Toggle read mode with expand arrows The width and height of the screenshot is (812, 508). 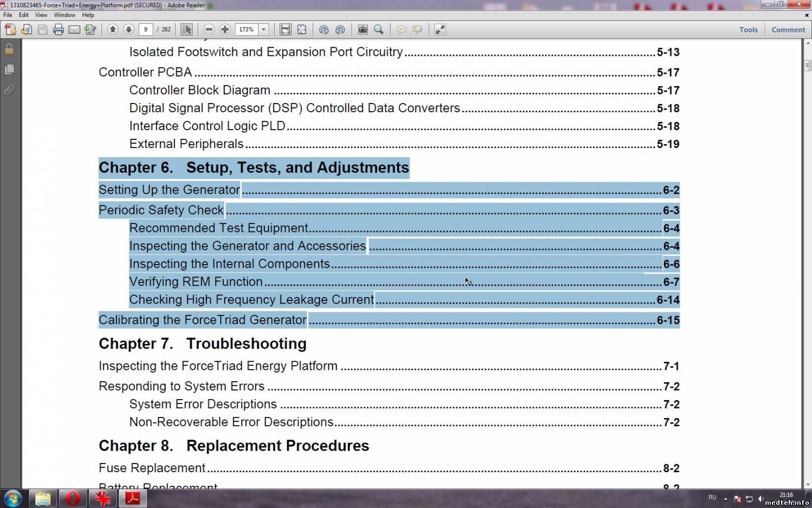pos(440,30)
